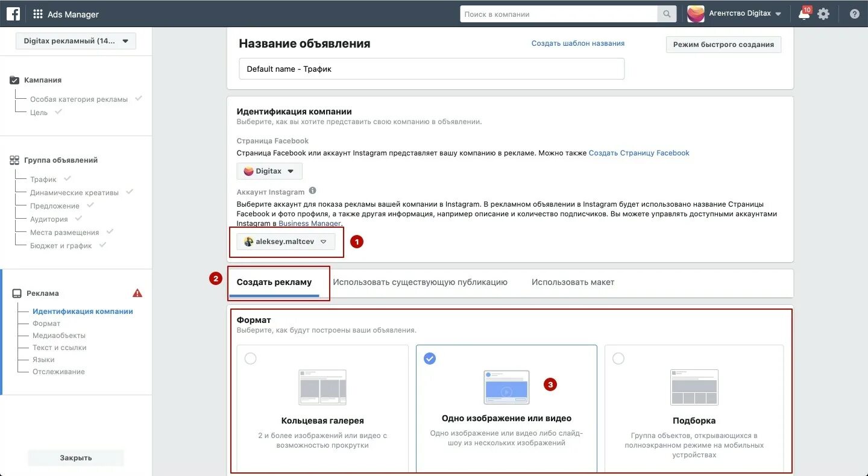This screenshot has width=868, height=476.
Task: Go to Динамические креативы tree item
Action: (x=74, y=193)
